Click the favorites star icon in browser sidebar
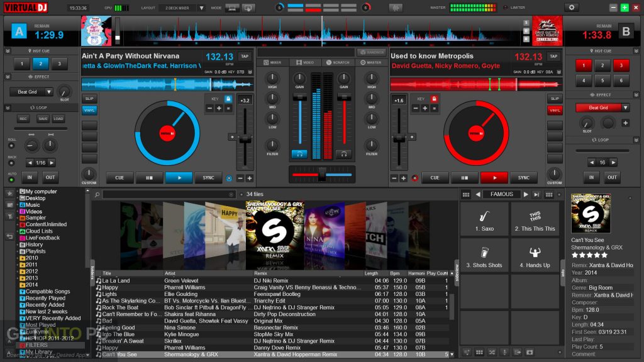This screenshot has width=644, height=362. 9,193
